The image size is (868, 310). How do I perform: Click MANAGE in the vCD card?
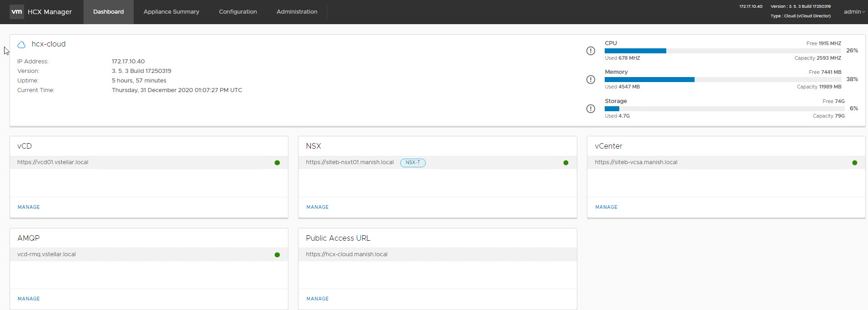pyautogui.click(x=29, y=207)
